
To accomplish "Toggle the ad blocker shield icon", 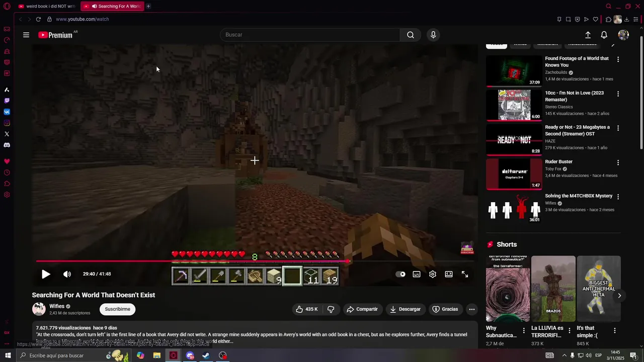I will point(578,20).
